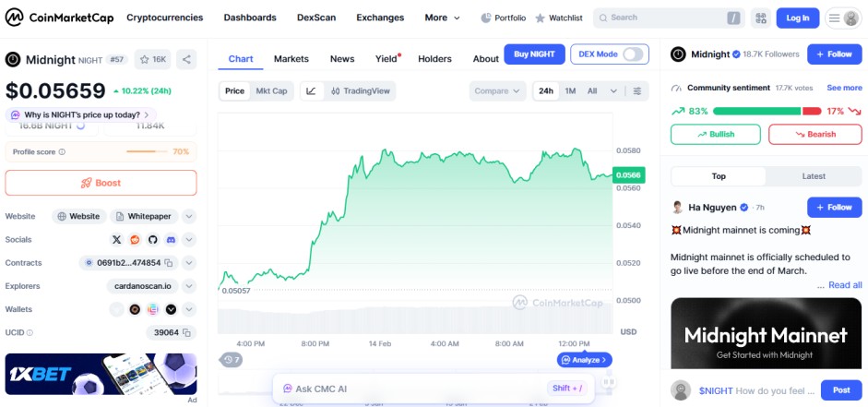The image size is (868, 407).
Task: Click the slash shortcut icon in search
Action: (x=733, y=18)
